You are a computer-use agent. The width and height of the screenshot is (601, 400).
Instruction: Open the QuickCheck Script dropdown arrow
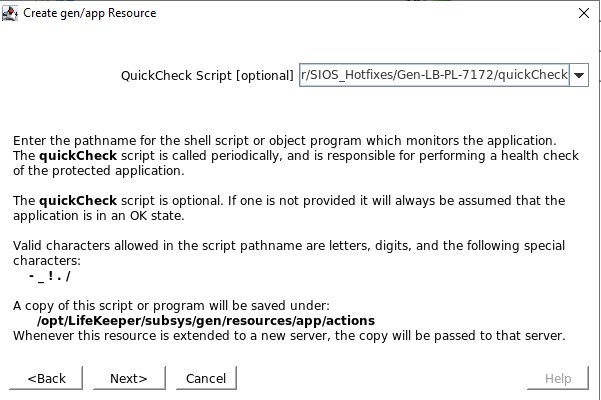(x=579, y=75)
